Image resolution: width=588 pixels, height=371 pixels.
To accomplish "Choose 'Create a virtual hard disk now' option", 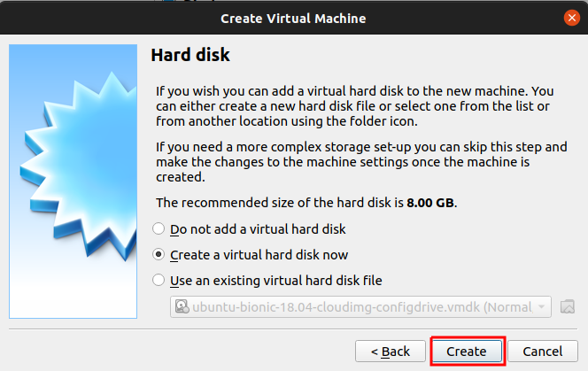I will 159,254.
